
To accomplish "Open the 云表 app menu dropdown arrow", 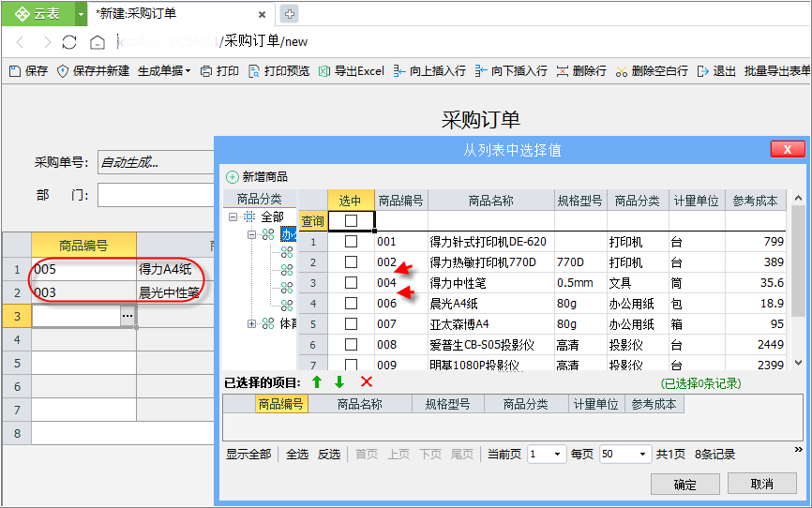I will (x=81, y=14).
